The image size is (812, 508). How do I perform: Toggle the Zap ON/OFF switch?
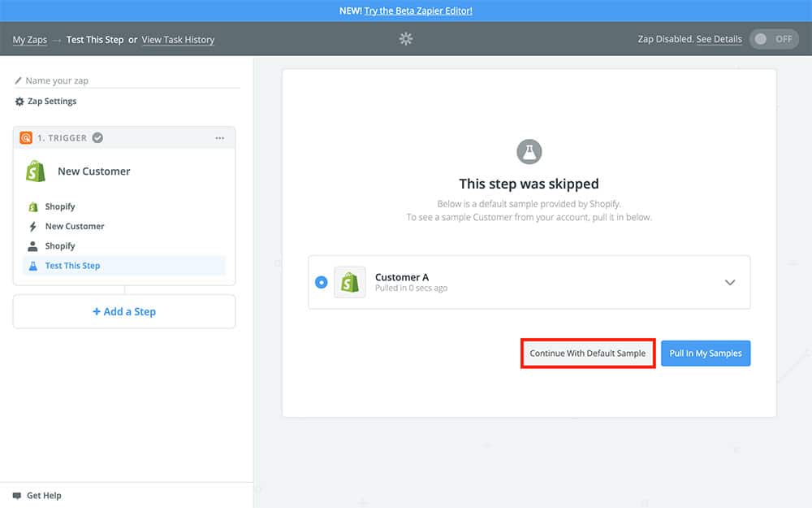[x=774, y=39]
